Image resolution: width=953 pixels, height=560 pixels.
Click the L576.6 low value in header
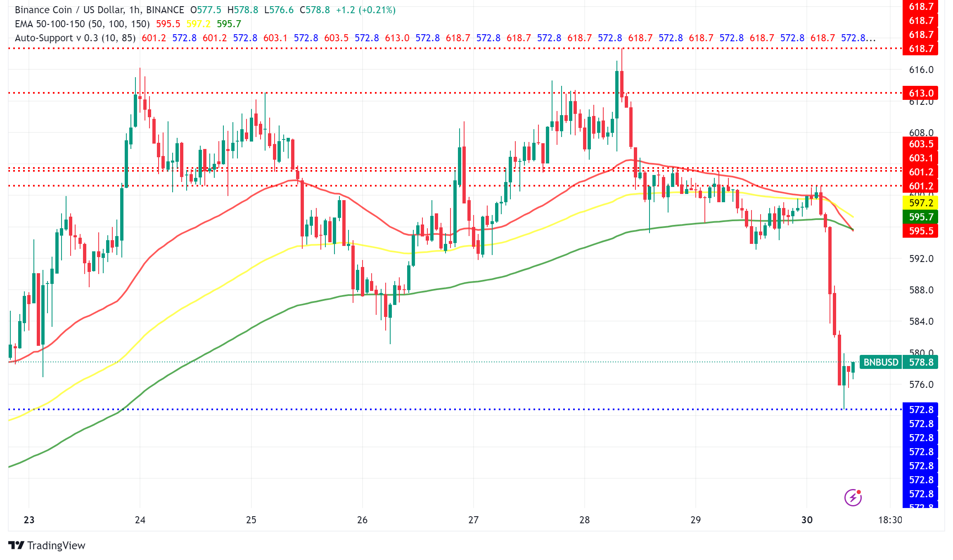click(x=279, y=10)
